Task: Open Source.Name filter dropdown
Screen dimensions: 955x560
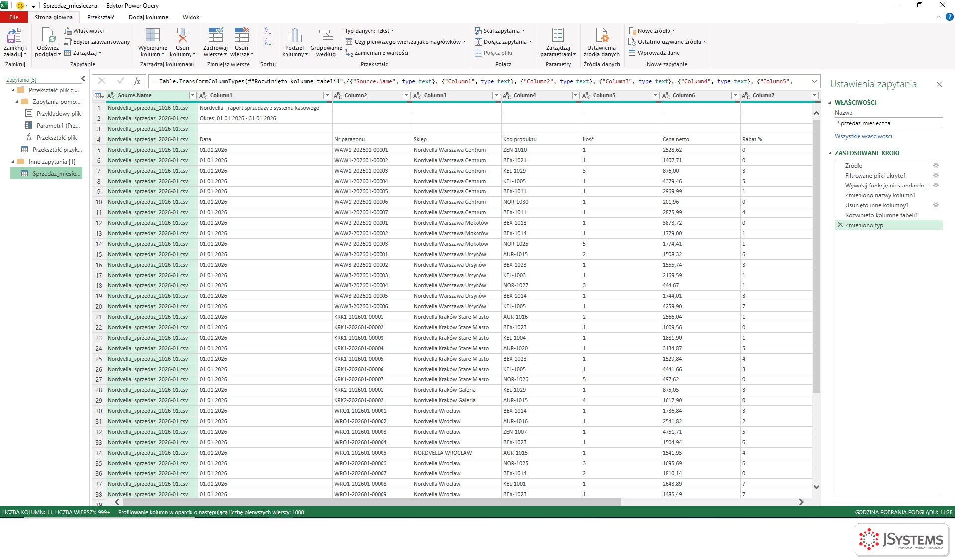Action: click(x=192, y=95)
